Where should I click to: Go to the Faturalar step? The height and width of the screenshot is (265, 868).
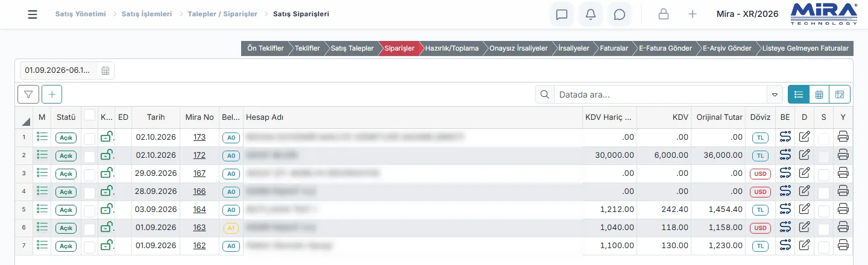(614, 48)
